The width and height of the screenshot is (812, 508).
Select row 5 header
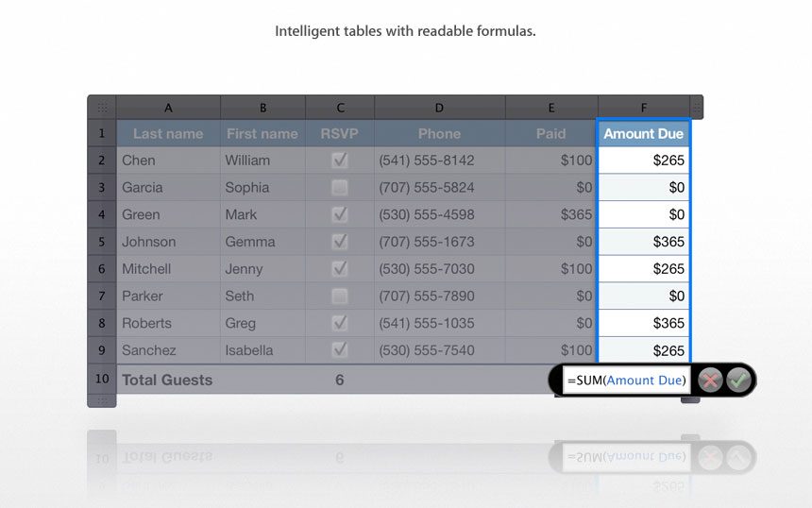point(102,242)
